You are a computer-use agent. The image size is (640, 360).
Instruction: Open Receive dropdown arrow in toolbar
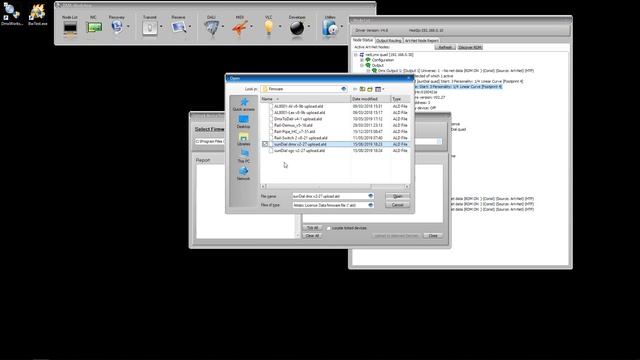point(190,27)
